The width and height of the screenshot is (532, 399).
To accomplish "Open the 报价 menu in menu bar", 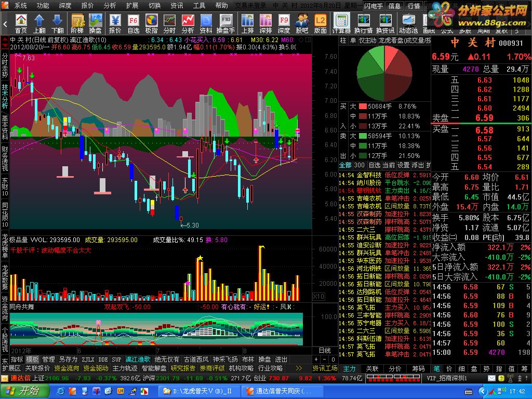I will [x=87, y=5].
